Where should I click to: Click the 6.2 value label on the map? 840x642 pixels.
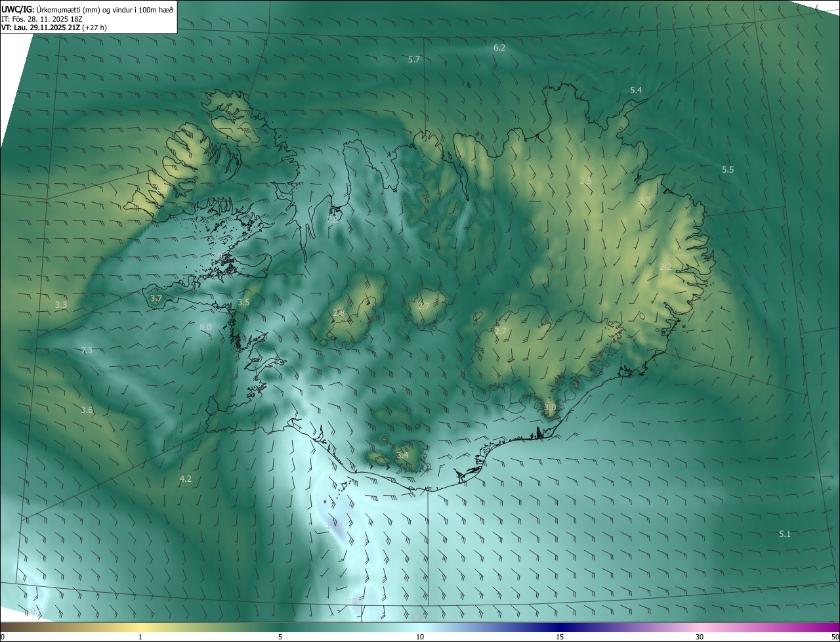tap(499, 47)
